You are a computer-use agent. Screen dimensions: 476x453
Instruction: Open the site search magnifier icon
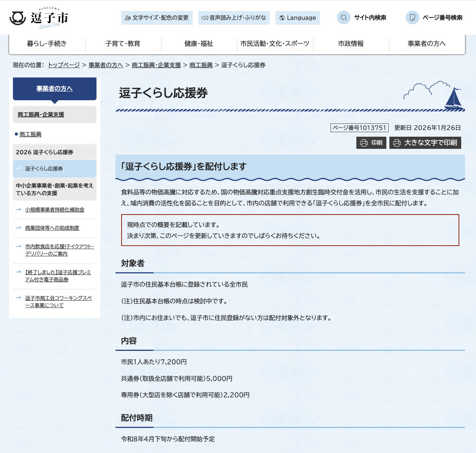(x=344, y=17)
